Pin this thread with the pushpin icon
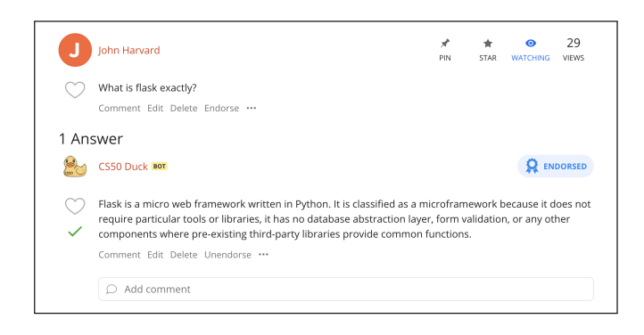Viewport: 644px width, 335px height. (445, 44)
